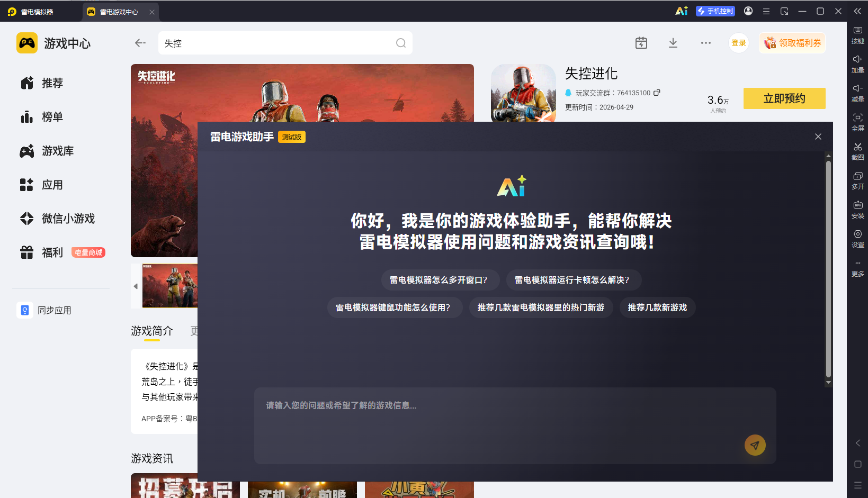868x498 pixels.
Task: Click the search magnifier icon
Action: (x=401, y=43)
